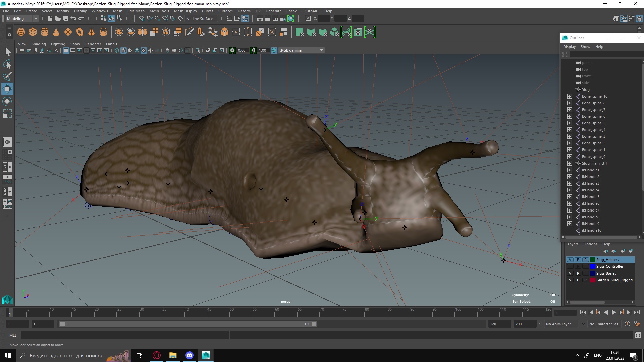Open the sRGB gamma dropdown
Viewport: 644px width, 362px height.
(321, 50)
